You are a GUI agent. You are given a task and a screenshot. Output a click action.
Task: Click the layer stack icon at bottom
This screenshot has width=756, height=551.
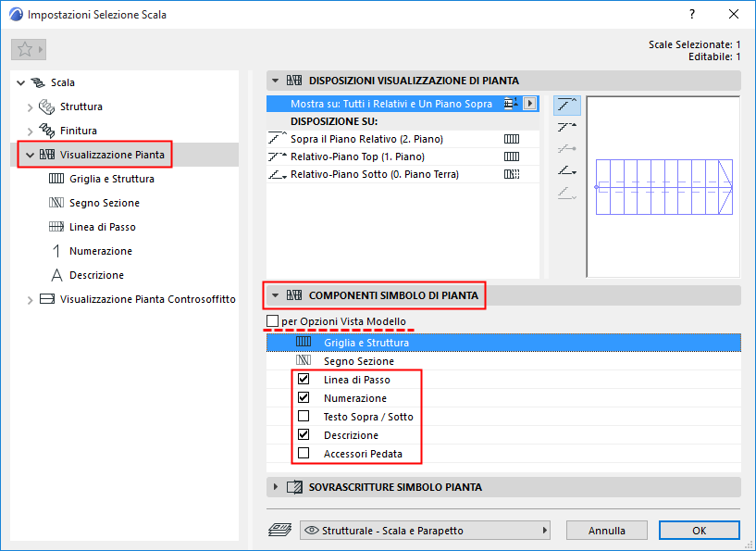[279, 530]
